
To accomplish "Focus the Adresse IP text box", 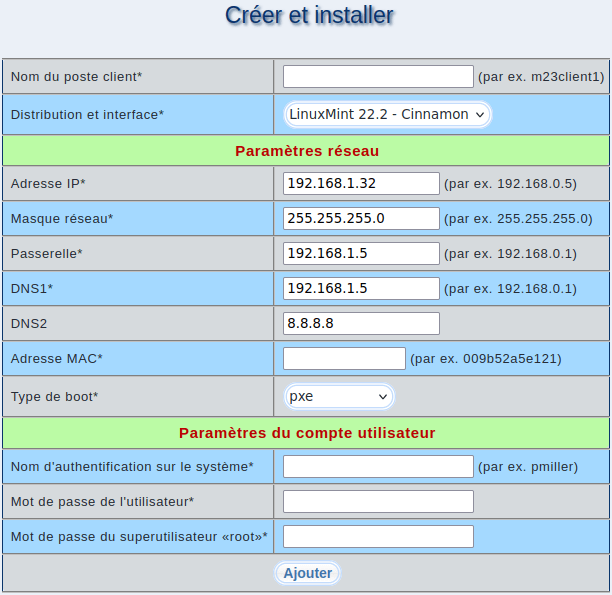I will 361,183.
